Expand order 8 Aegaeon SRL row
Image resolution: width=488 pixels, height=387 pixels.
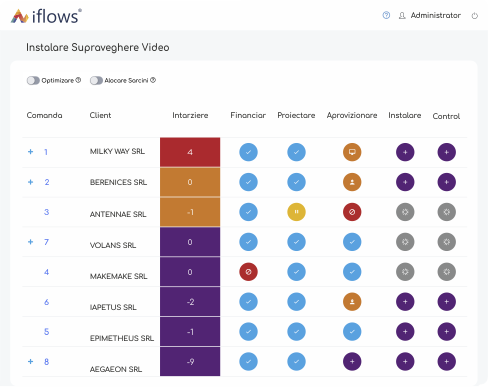30,361
